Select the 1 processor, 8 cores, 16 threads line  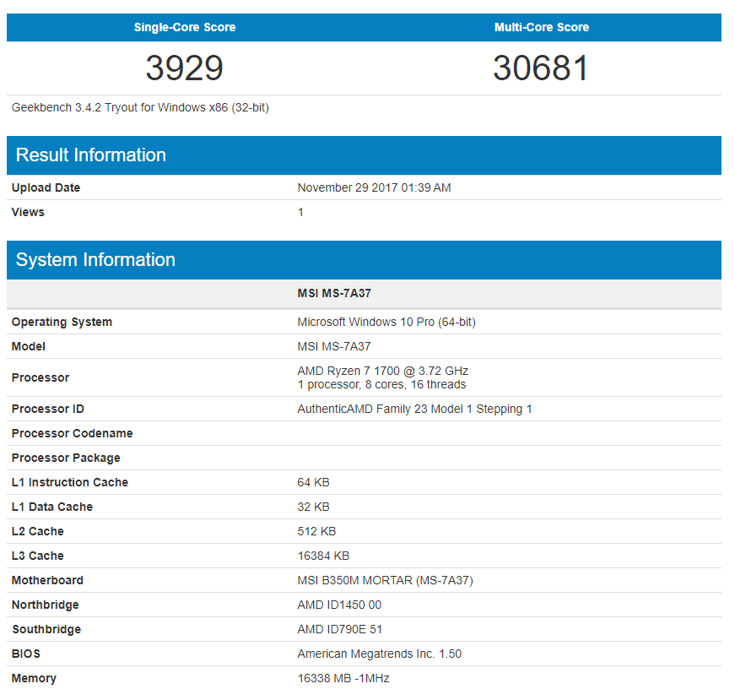point(381,384)
